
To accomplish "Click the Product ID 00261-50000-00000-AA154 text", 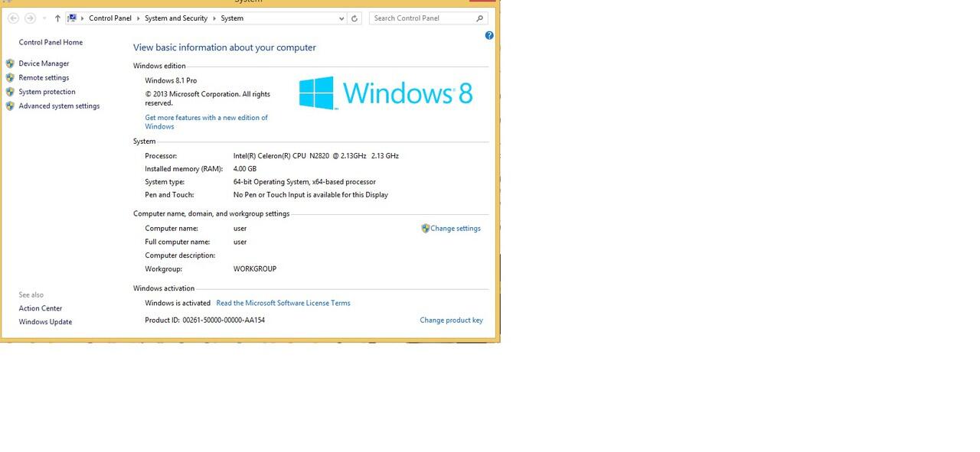I will 204,320.
